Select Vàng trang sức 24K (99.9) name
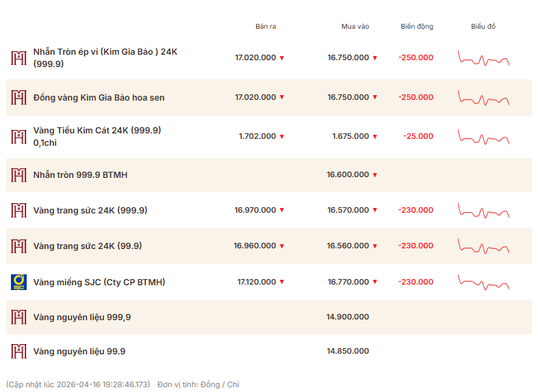This screenshot has height=392, width=538. click(x=88, y=246)
